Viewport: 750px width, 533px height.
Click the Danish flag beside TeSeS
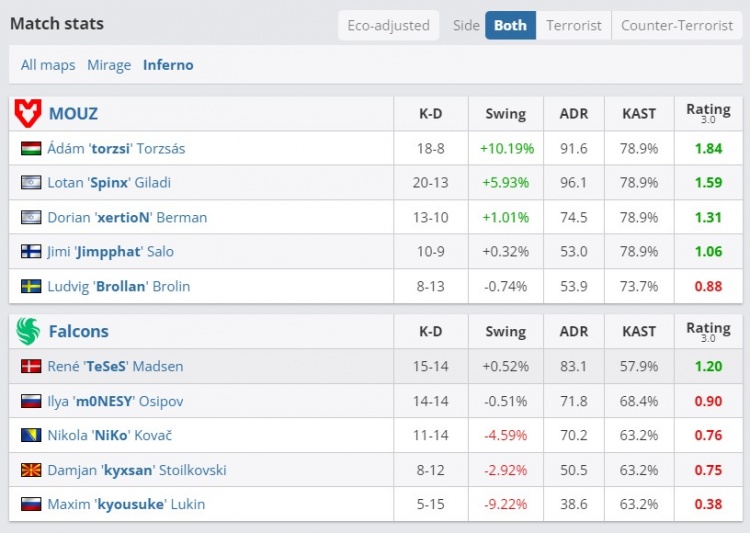point(31,366)
